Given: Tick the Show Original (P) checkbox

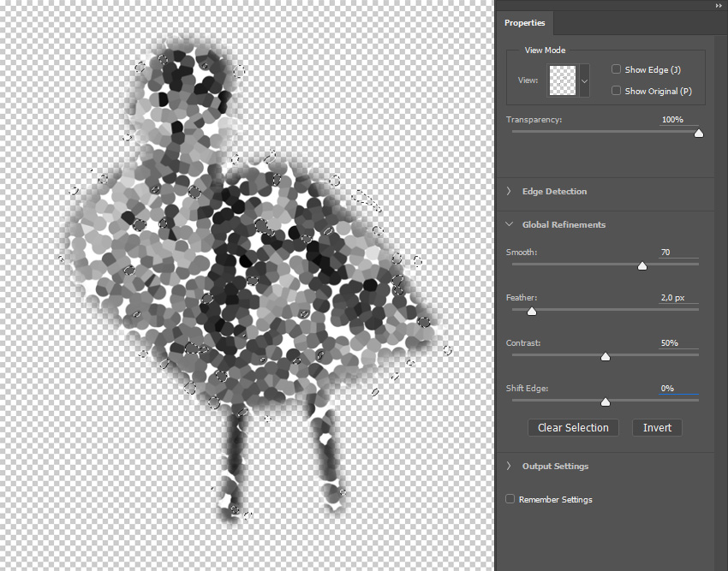Looking at the screenshot, I should coord(617,91).
